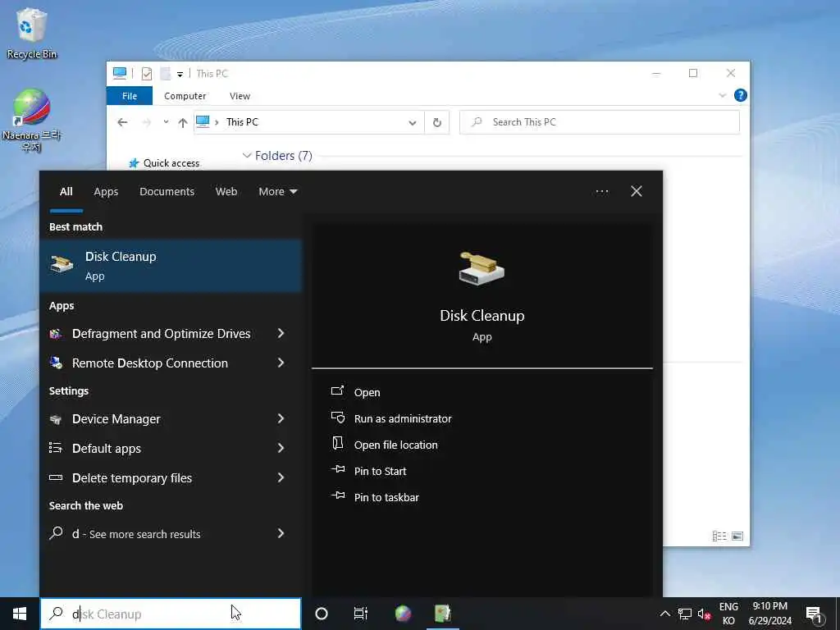Click the Delete temporary files icon

(56, 477)
